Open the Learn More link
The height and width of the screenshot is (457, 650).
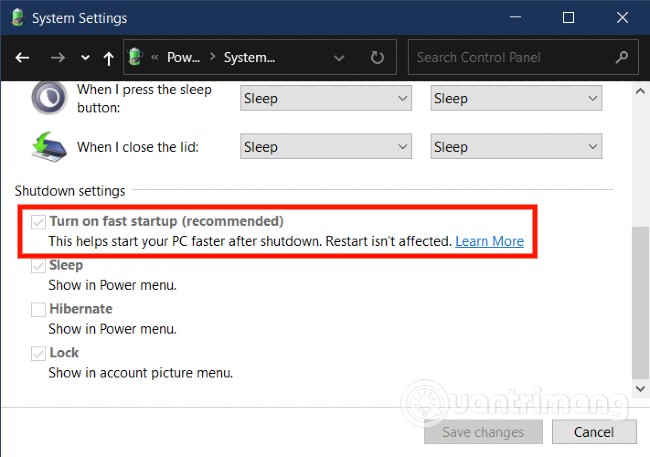tap(489, 241)
